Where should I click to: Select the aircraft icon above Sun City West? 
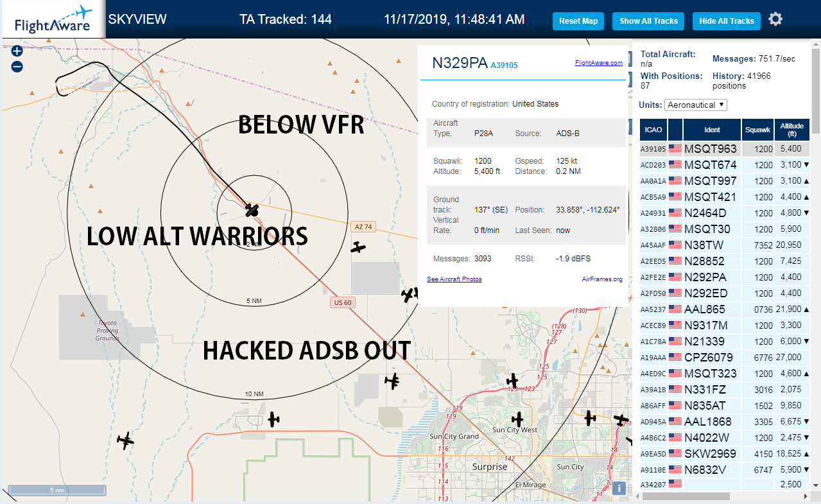512,380
